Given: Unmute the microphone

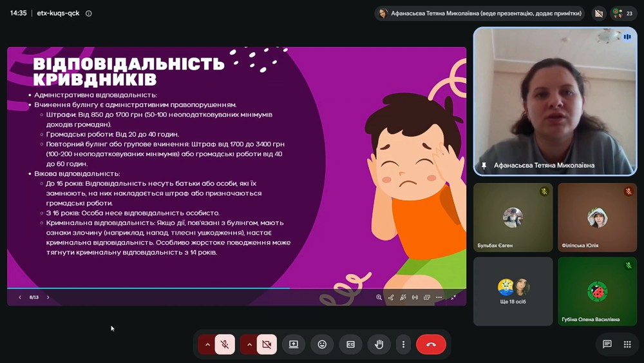Looking at the screenshot, I should tap(225, 344).
